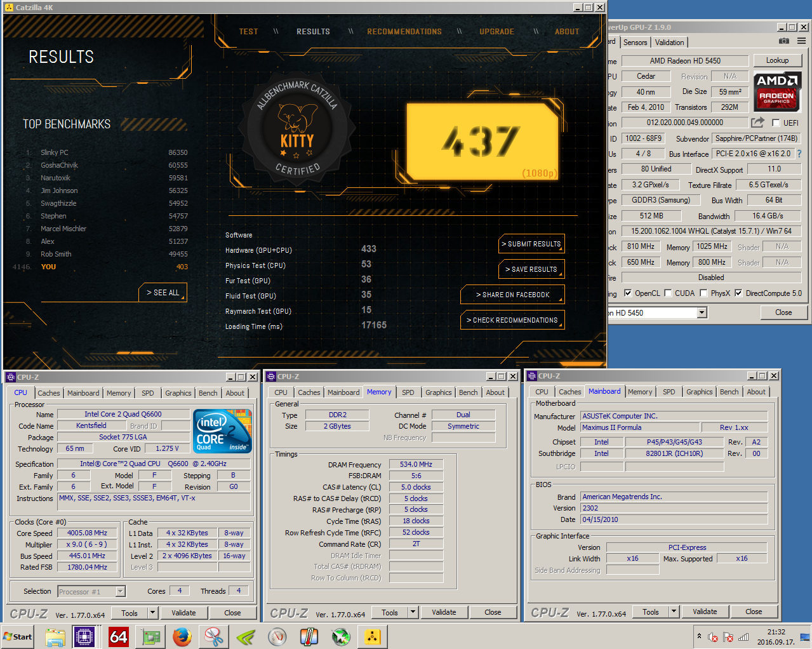Toggle the DirectCompute 5.0 checkbox

[x=738, y=293]
